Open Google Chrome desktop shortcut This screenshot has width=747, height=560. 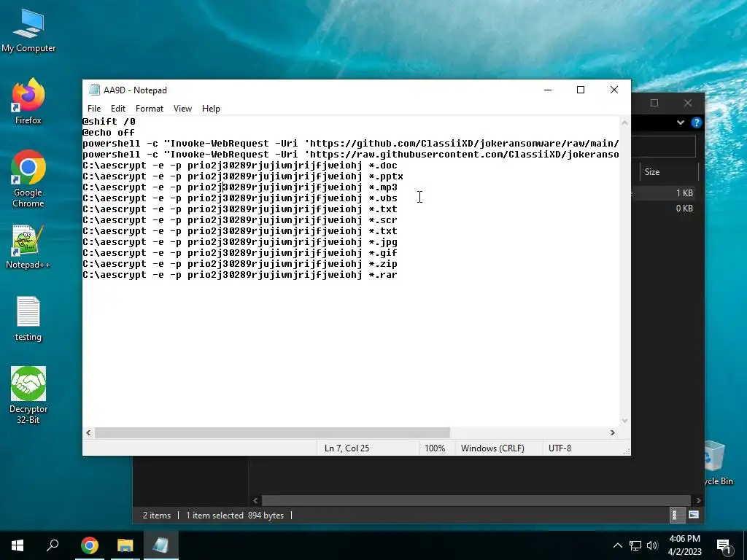pos(28,179)
